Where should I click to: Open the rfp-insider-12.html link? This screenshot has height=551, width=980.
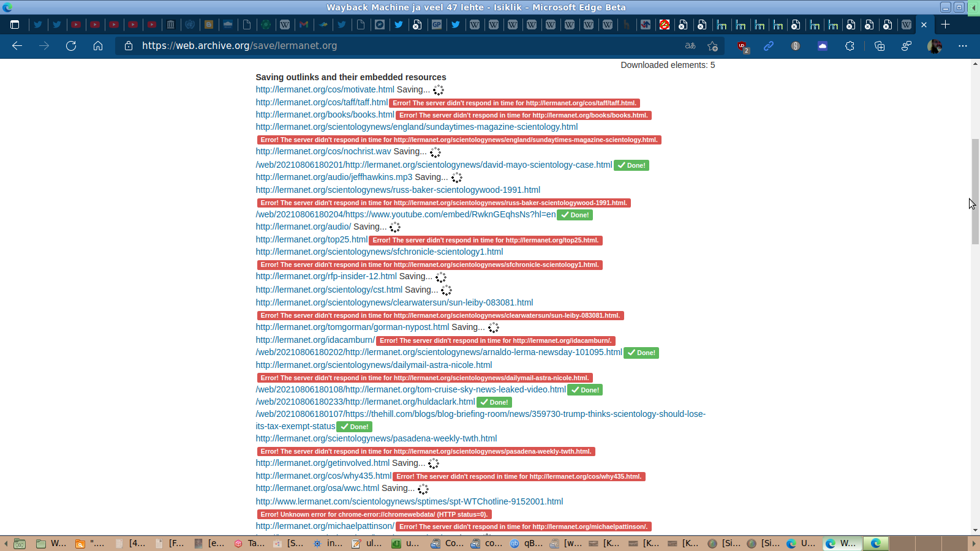[x=326, y=276]
